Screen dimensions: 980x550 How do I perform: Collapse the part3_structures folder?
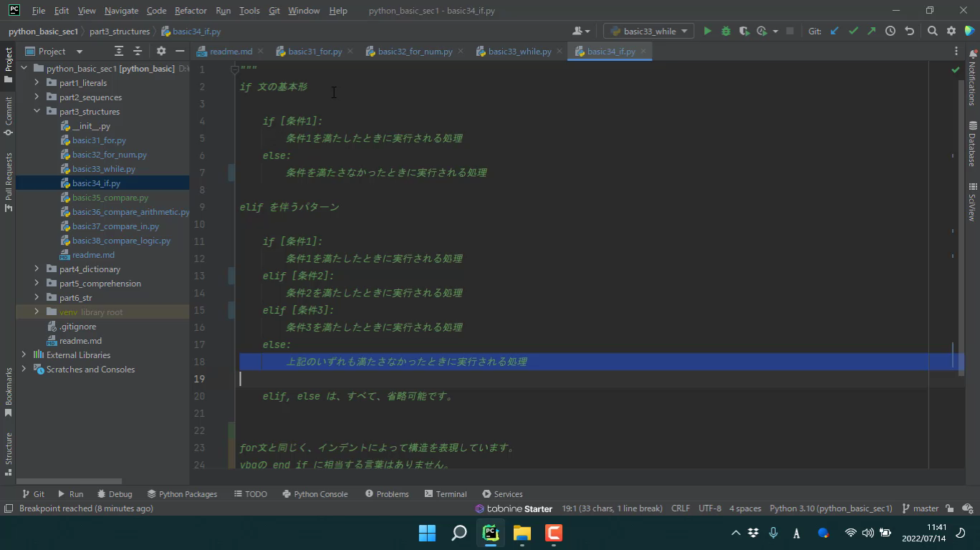click(37, 112)
